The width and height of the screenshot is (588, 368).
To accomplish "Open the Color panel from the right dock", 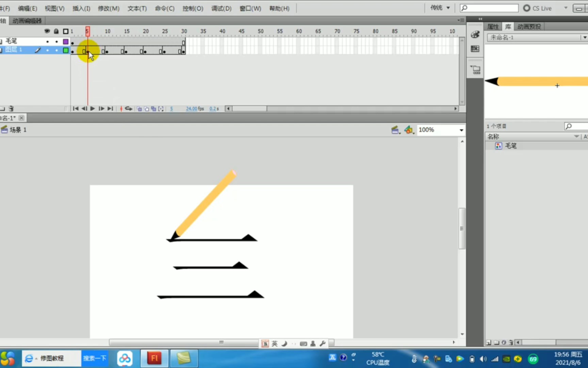I will 475,34.
